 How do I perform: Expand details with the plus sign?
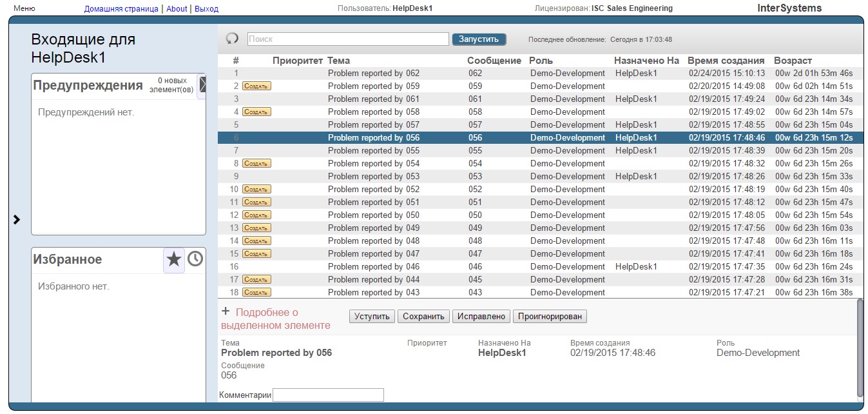(x=226, y=311)
